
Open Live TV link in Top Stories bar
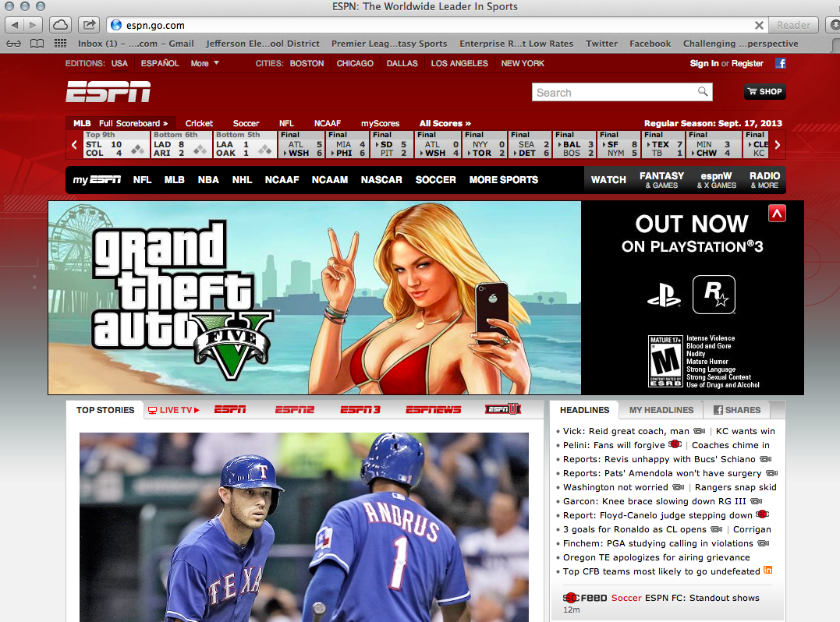(174, 410)
